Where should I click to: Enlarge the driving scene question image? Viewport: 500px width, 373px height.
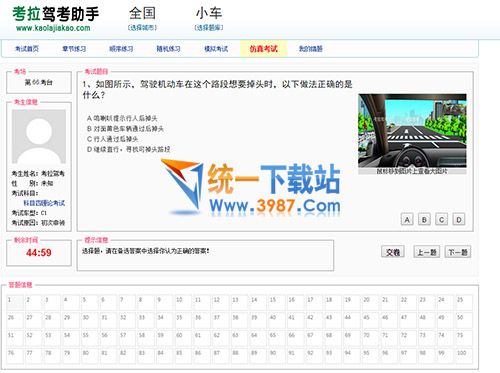[412, 131]
